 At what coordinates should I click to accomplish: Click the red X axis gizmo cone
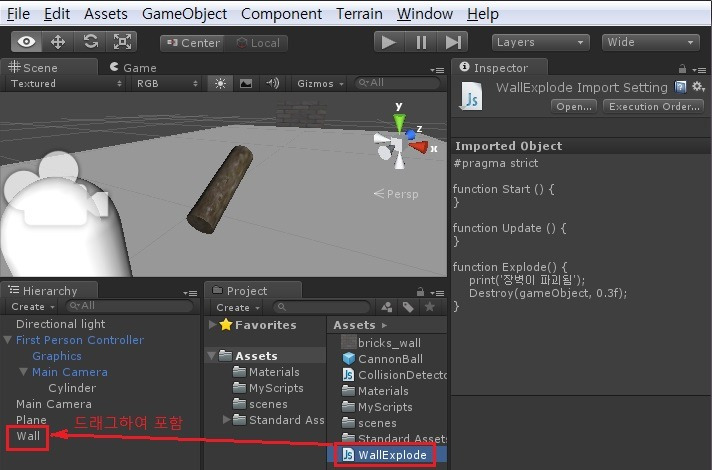[419, 147]
